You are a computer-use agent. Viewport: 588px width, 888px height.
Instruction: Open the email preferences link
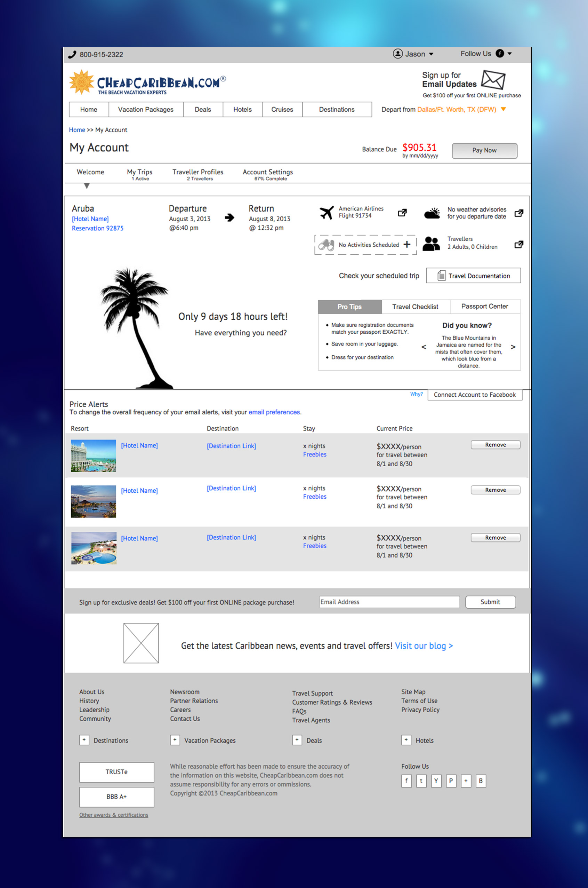point(274,412)
